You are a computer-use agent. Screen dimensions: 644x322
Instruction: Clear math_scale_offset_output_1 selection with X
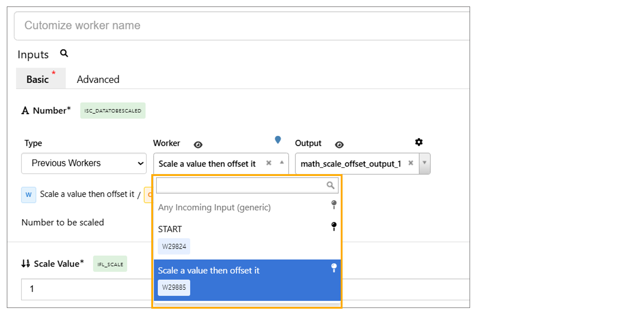click(x=411, y=163)
